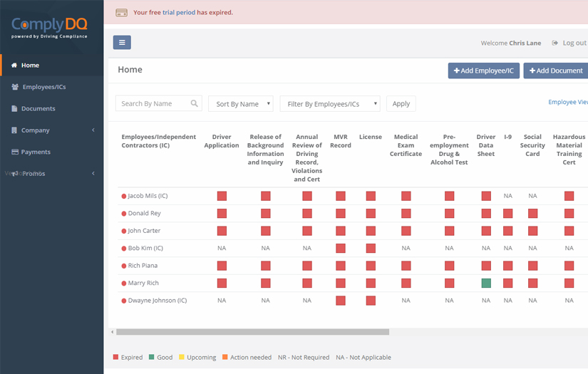Follow the trial period link
Image resolution: width=588 pixels, height=374 pixels.
click(x=179, y=13)
